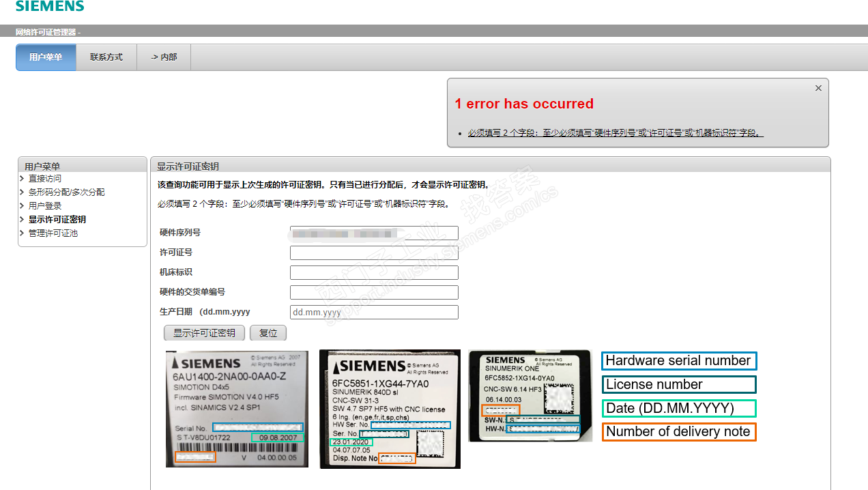Click the SINUMERIK 840D sl label image
868x490 pixels.
(390, 409)
